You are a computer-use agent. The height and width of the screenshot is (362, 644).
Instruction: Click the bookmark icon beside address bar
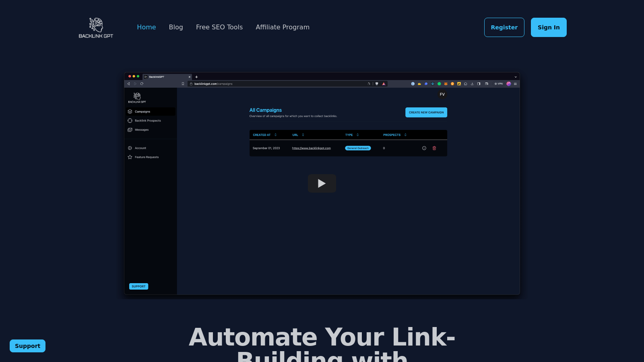click(183, 84)
